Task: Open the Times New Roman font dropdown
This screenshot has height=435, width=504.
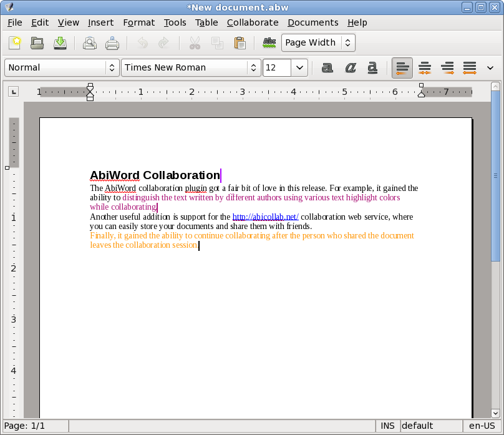Action: click(191, 67)
